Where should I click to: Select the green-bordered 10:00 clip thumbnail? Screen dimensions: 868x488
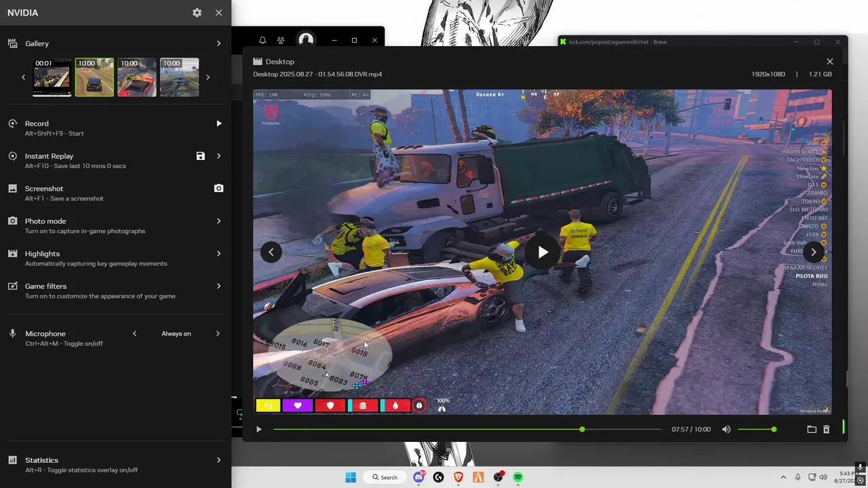(94, 77)
